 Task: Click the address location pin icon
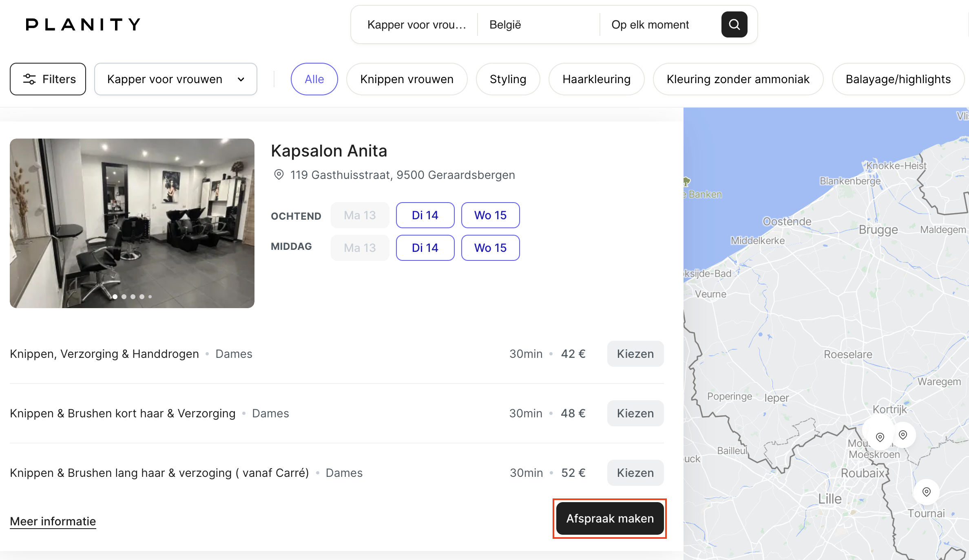pyautogui.click(x=279, y=175)
